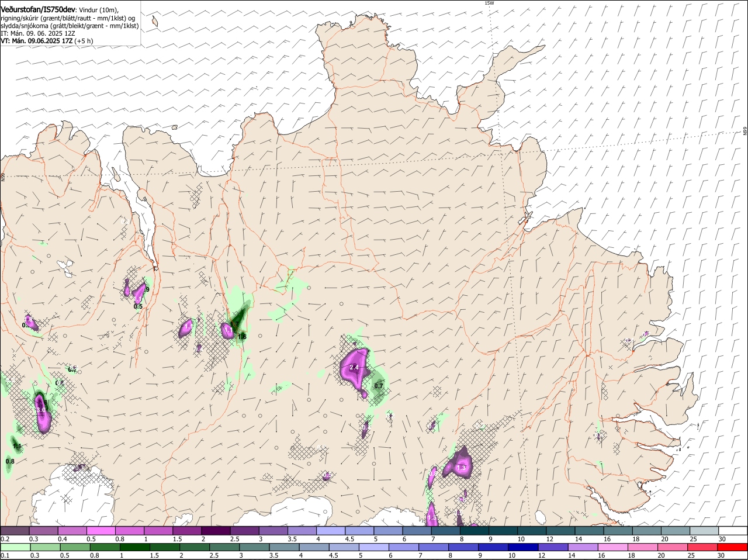Screen dimensions: 748x560
Task: Select the bright red swatch after 30 in rain legend
Action: (733, 547)
